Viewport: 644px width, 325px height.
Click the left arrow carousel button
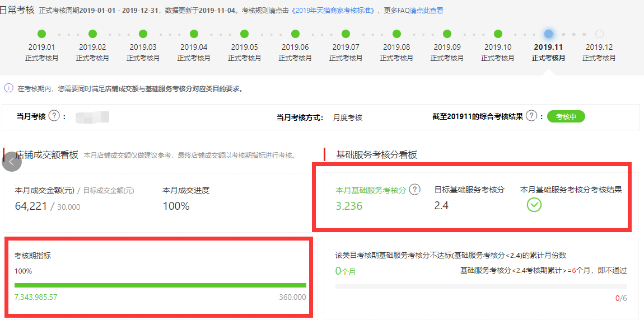click(12, 162)
